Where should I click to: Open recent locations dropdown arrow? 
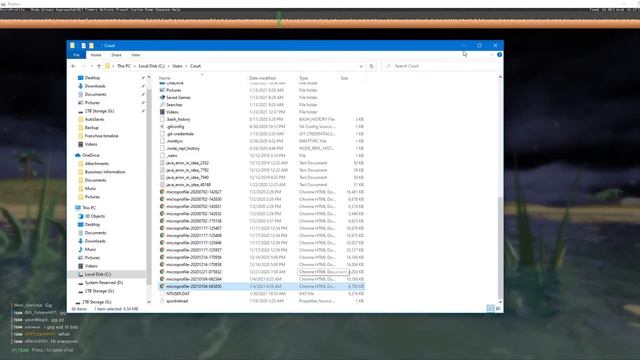(91, 66)
